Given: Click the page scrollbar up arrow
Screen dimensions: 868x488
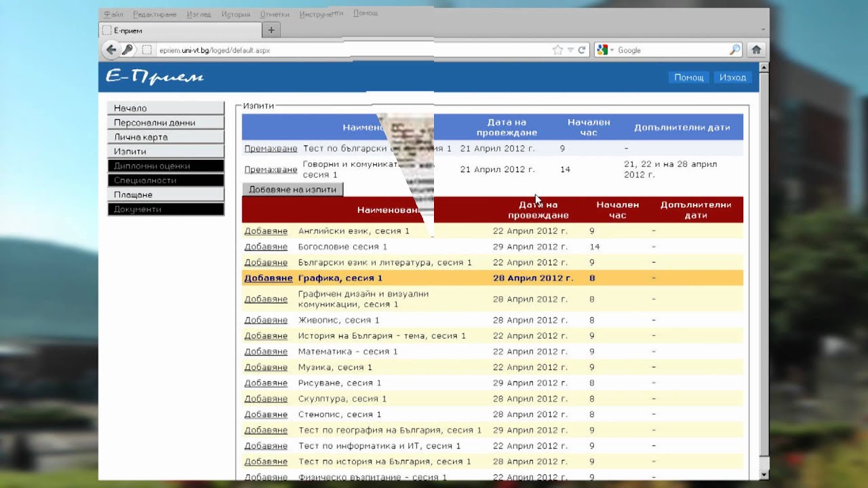Looking at the screenshot, I should 764,67.
